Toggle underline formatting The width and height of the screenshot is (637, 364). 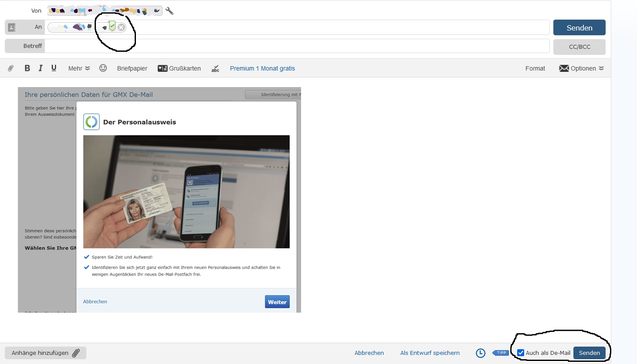pos(54,68)
